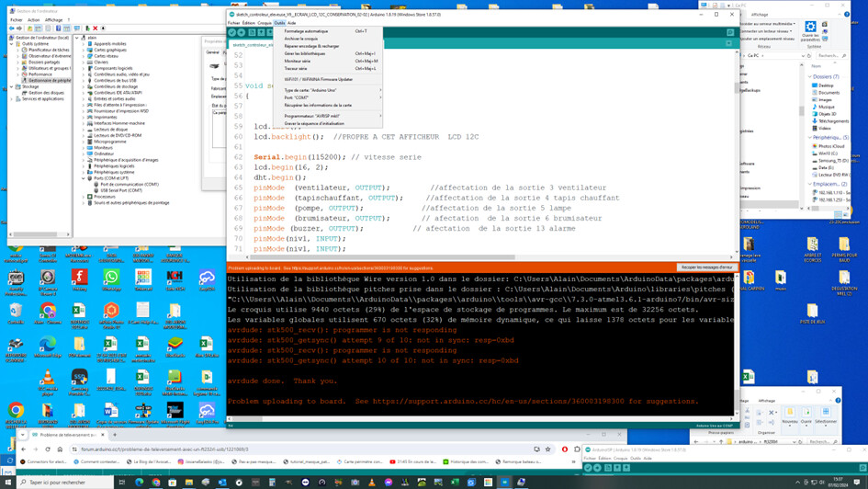Choose Moniteur série in Outils menu
The height and width of the screenshot is (489, 868).
coord(328,61)
